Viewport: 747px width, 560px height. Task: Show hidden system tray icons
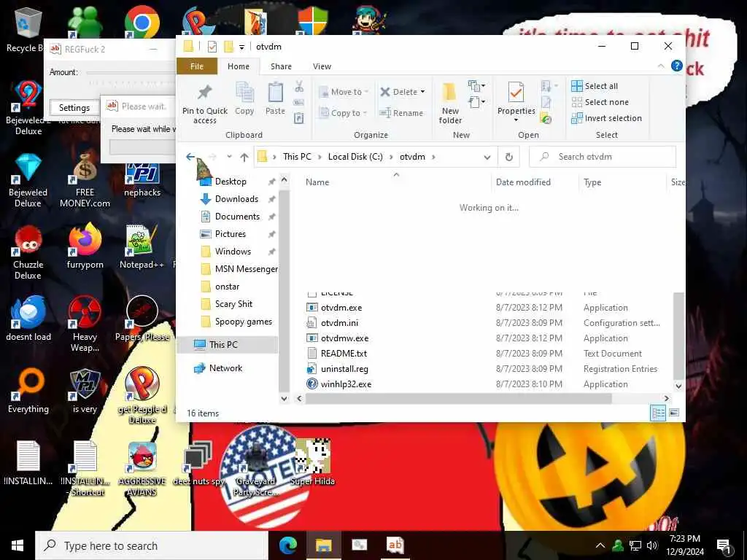point(600,545)
